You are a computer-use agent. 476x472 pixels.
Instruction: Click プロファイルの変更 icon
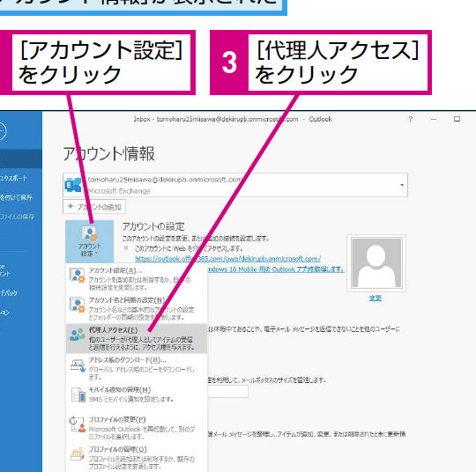click(78, 424)
